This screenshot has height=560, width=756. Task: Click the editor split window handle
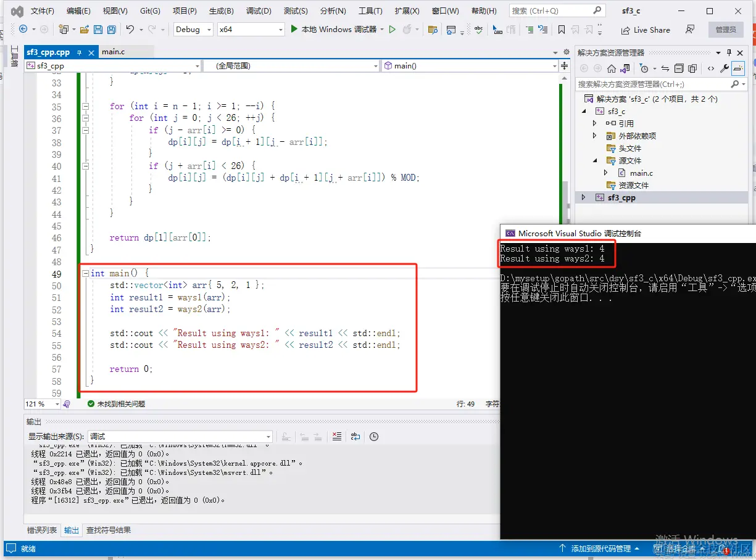(564, 65)
